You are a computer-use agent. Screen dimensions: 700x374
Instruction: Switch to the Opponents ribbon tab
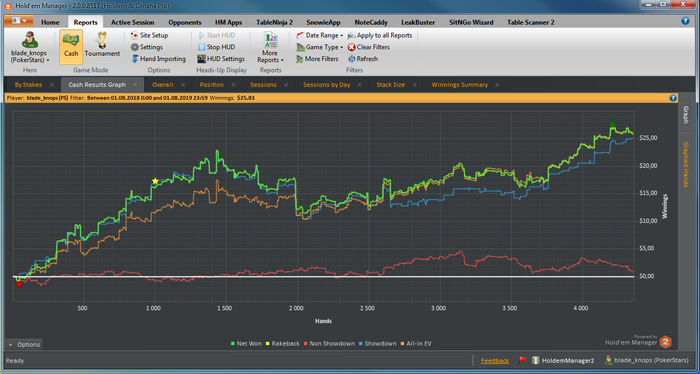pyautogui.click(x=185, y=22)
